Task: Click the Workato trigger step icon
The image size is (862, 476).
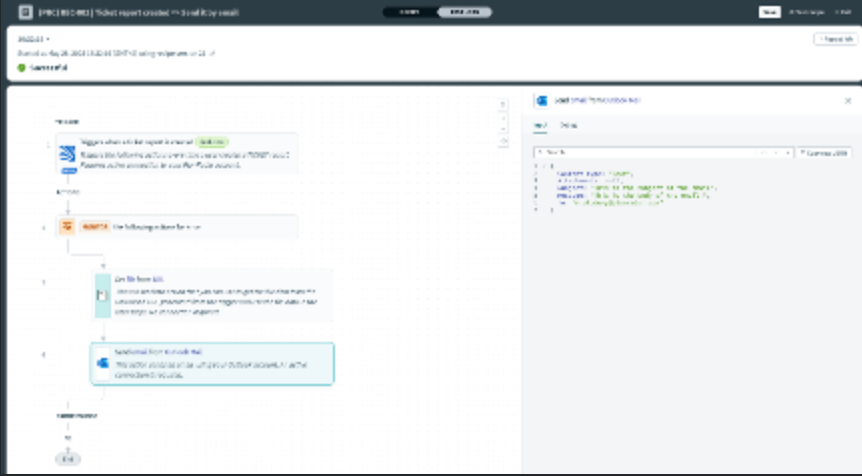Action: click(67, 153)
